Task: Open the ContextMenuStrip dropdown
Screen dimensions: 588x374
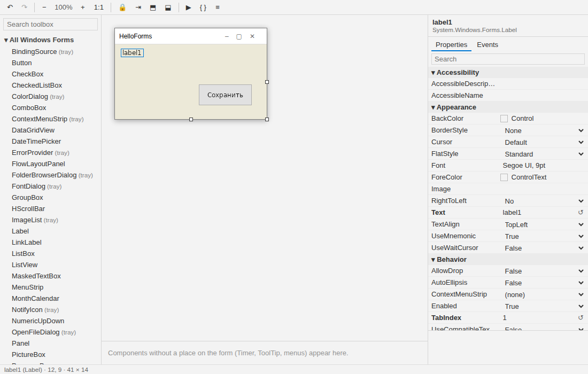Action: 544,294
